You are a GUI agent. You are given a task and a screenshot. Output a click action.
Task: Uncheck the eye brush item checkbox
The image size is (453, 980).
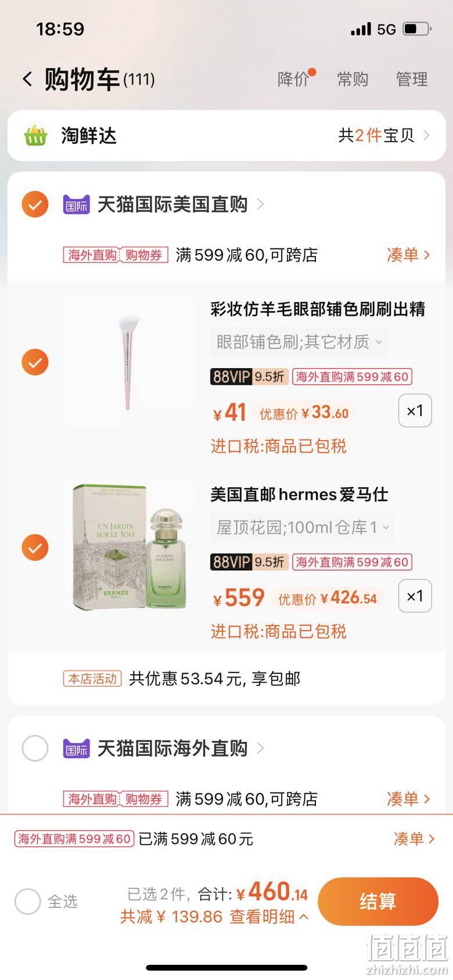[x=35, y=362]
